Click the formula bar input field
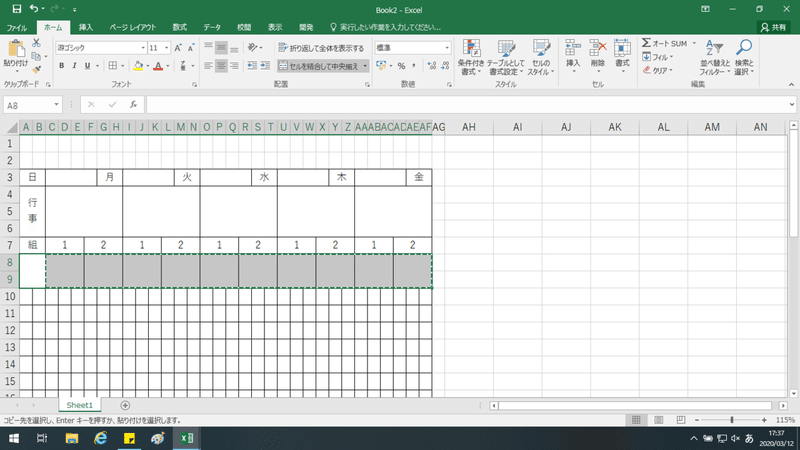The height and width of the screenshot is (450, 800). click(x=466, y=105)
